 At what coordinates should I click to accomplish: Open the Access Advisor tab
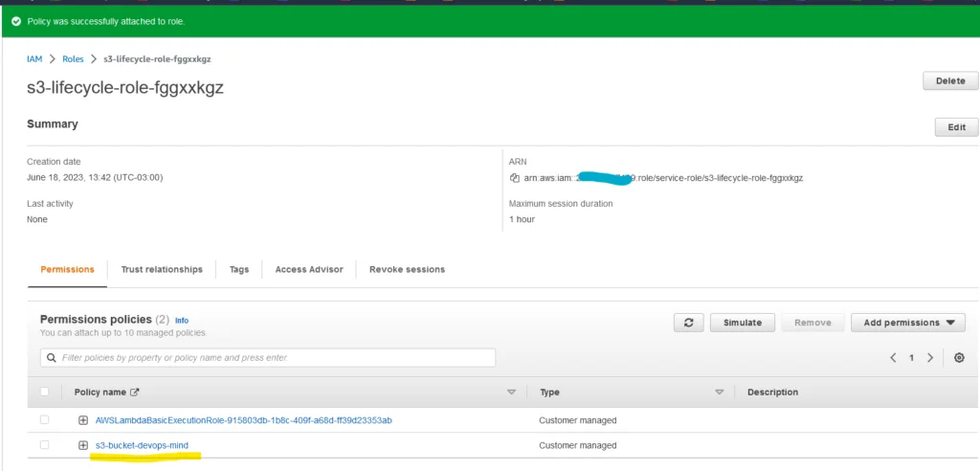click(309, 270)
